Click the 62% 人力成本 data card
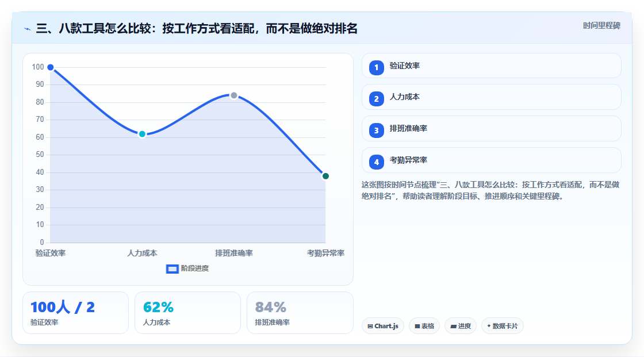 coord(187,313)
